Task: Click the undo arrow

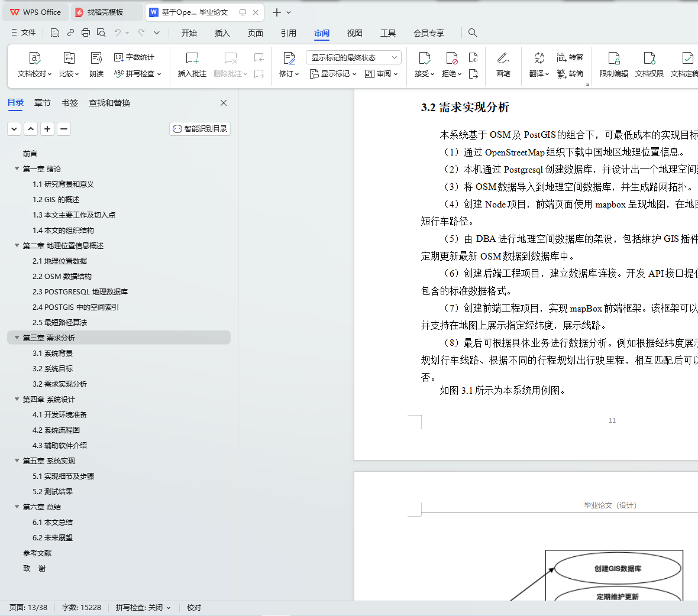Action: pyautogui.click(x=118, y=33)
